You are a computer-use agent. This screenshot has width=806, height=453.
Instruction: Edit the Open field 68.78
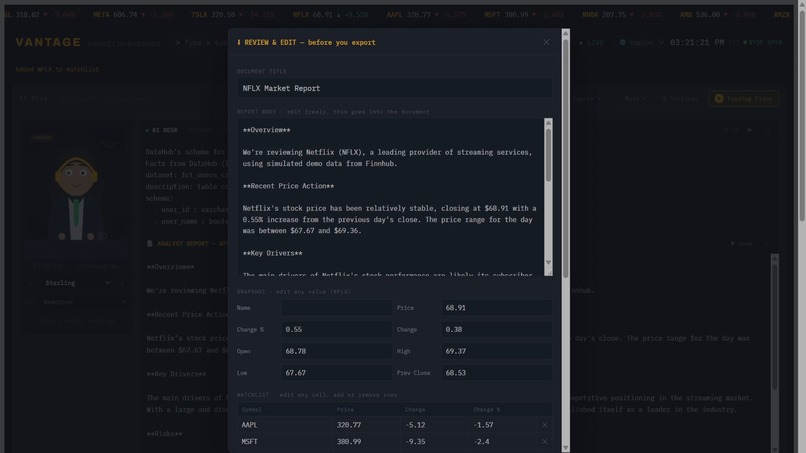337,351
